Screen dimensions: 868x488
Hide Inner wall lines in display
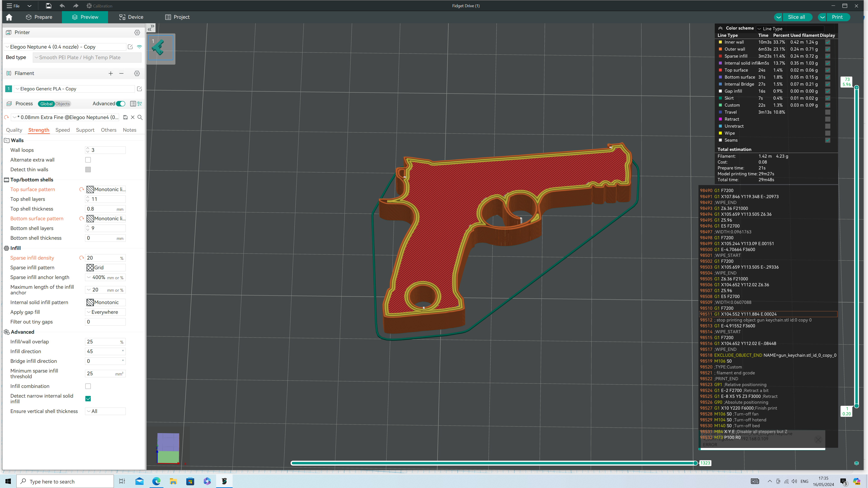828,42
